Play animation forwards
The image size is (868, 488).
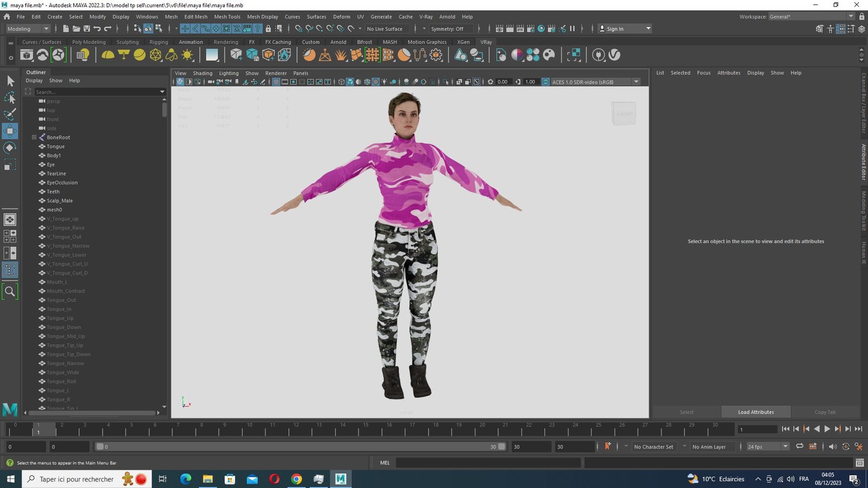(827, 429)
